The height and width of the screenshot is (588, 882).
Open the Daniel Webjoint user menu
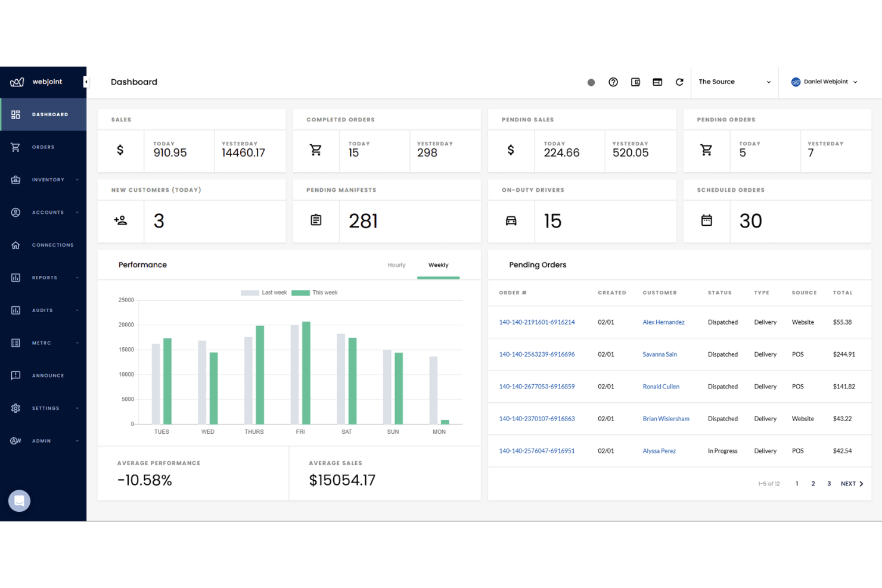point(824,82)
